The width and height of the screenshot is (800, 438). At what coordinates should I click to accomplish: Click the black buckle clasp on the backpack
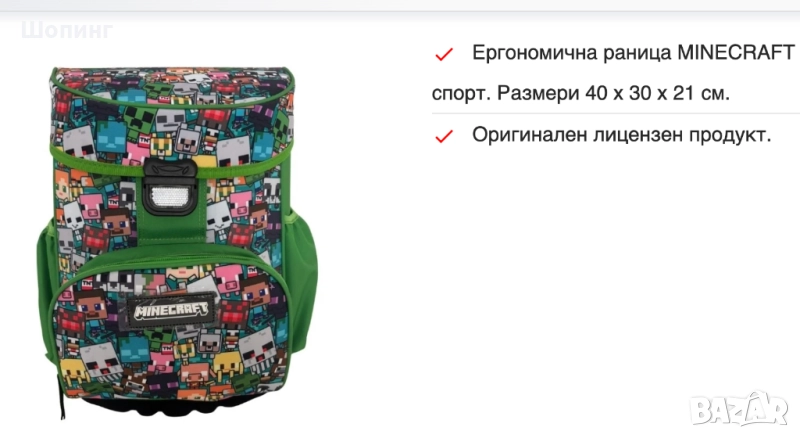(x=170, y=186)
